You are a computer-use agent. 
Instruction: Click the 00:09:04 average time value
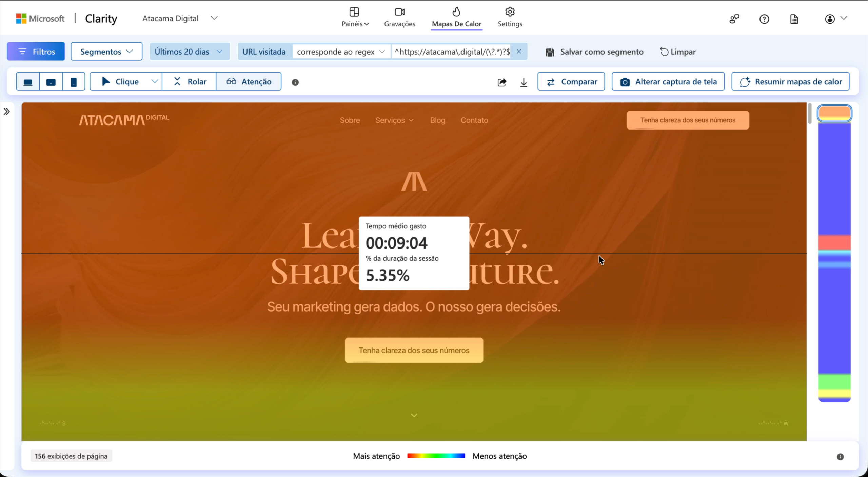click(x=397, y=243)
